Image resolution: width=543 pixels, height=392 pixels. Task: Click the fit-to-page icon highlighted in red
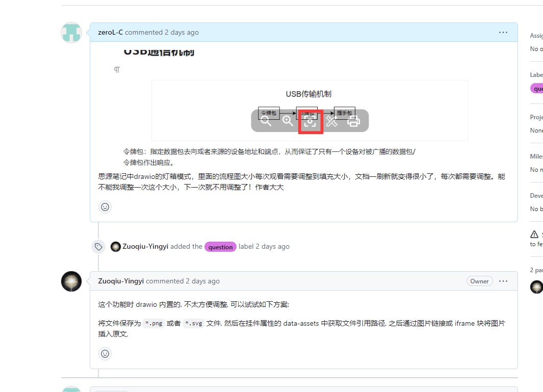(x=310, y=121)
